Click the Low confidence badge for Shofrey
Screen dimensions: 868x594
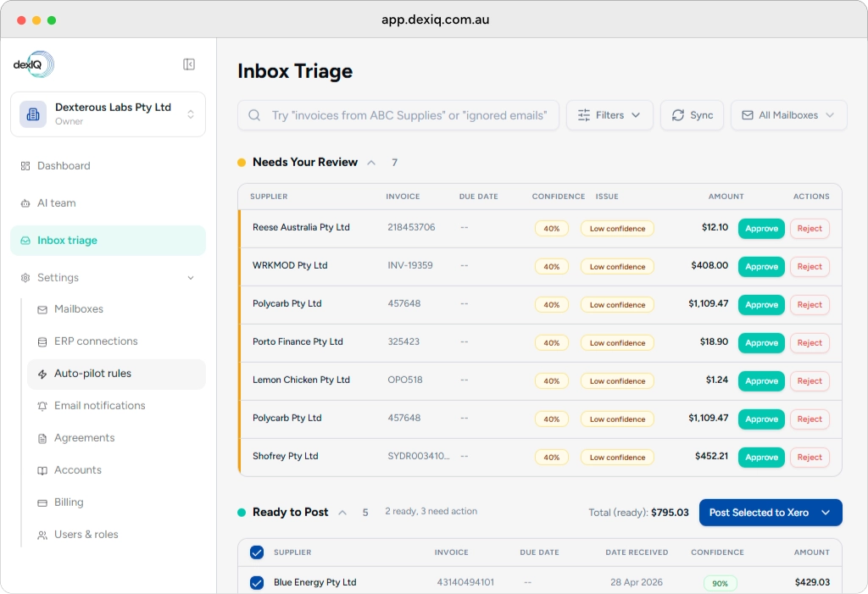click(x=617, y=458)
